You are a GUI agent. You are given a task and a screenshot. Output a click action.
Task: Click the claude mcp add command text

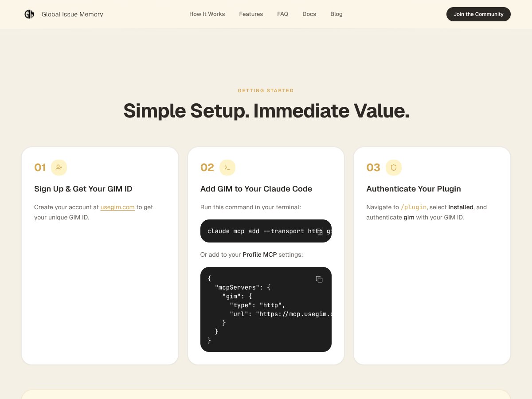[270, 231]
